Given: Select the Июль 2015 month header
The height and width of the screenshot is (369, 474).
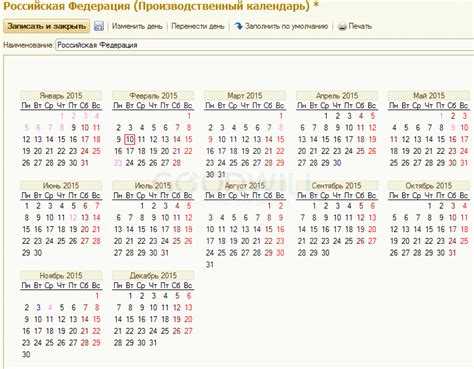Looking at the screenshot, I should click(x=153, y=185).
